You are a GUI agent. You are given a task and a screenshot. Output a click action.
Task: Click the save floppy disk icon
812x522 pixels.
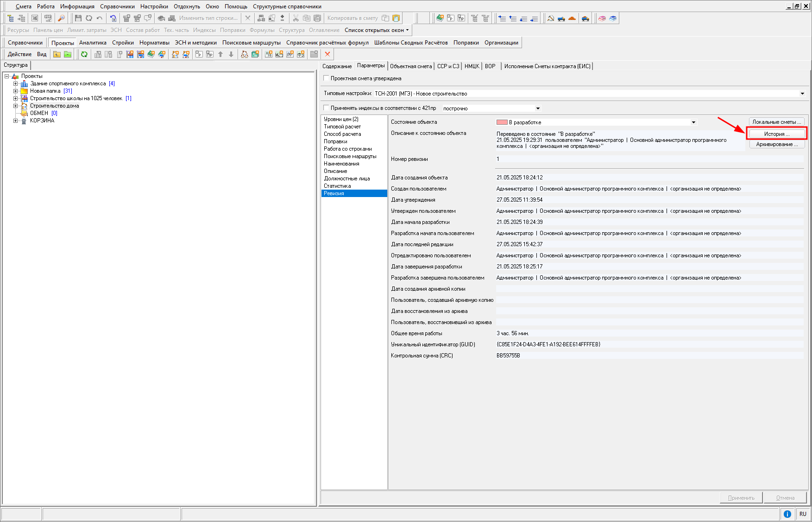click(78, 18)
